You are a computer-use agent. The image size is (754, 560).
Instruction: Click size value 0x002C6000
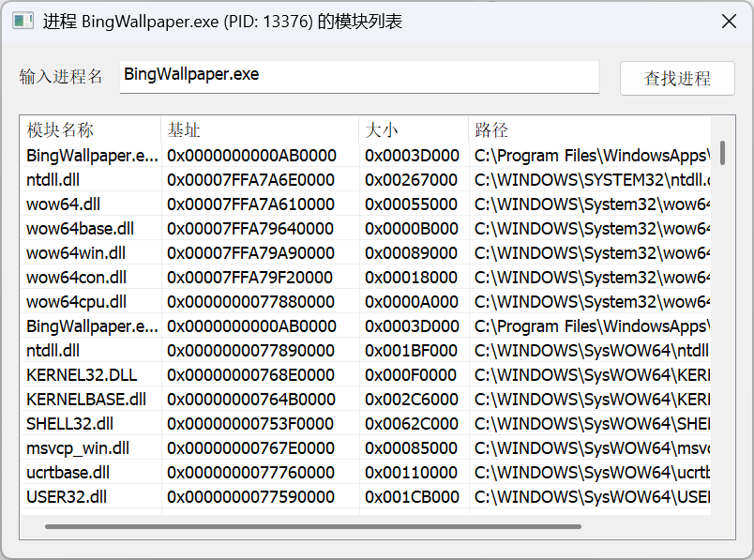(x=412, y=400)
